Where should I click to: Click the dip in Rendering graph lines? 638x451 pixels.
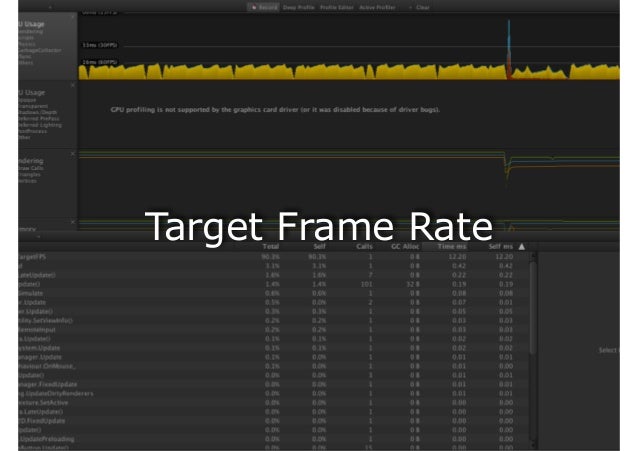tap(507, 167)
